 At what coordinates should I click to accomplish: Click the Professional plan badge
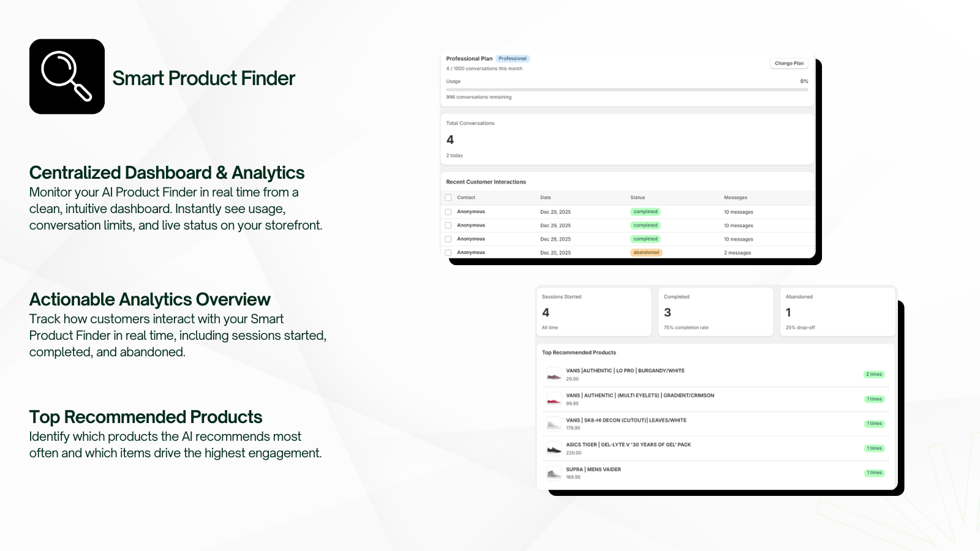click(513, 58)
